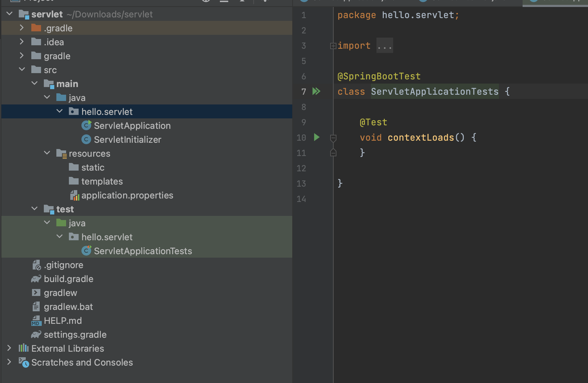588x383 pixels.
Task: Click the main module folder icon
Action: click(x=49, y=84)
